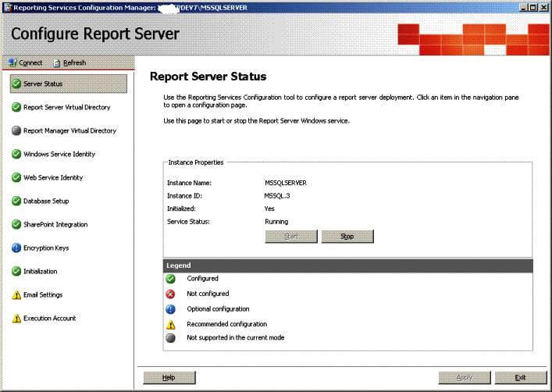Click the Instance Properties group label
552x392 pixels.
pos(196,162)
